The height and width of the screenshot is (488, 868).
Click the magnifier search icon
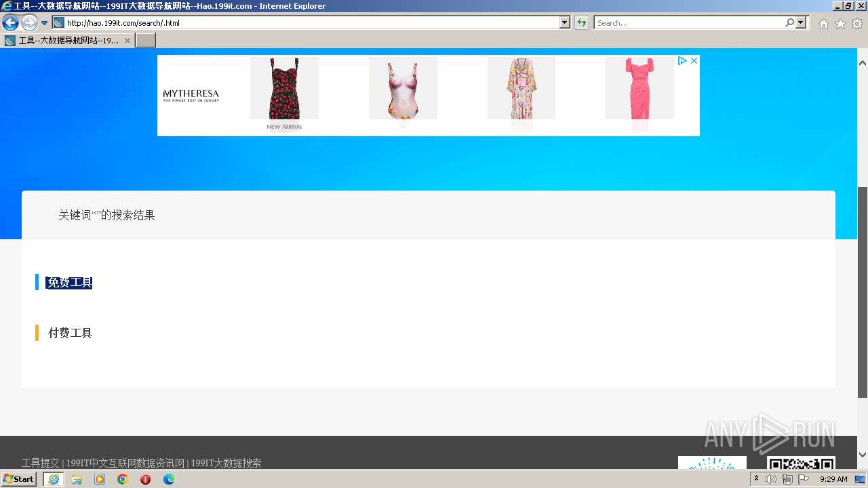(790, 23)
